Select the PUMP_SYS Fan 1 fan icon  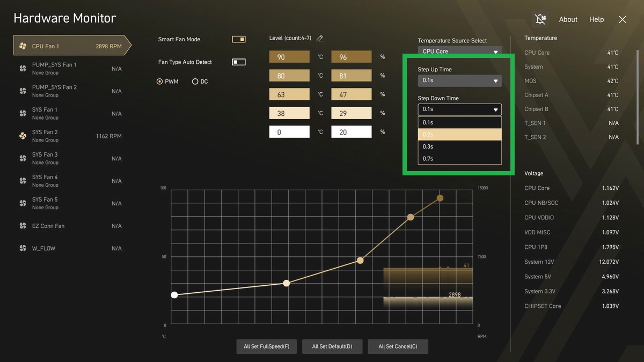23,69
